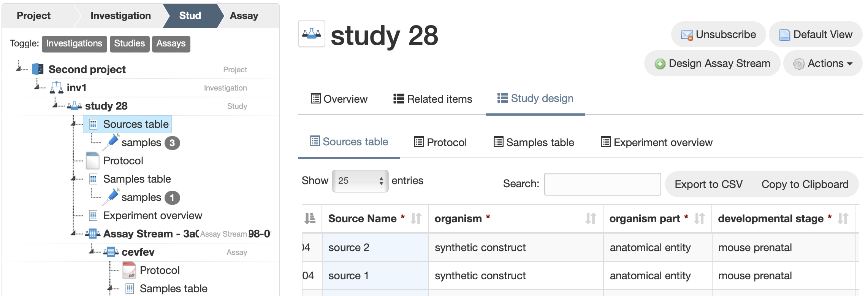Click the study flask icon beside title

coord(311,33)
